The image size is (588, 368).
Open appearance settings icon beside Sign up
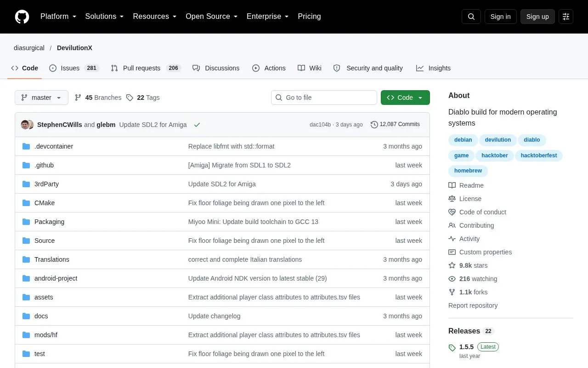tap(566, 17)
